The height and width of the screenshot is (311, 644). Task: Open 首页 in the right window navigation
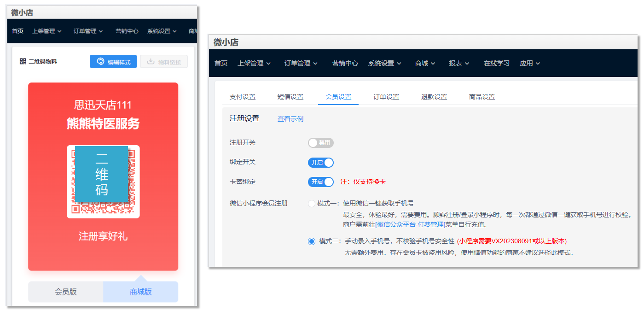[221, 63]
